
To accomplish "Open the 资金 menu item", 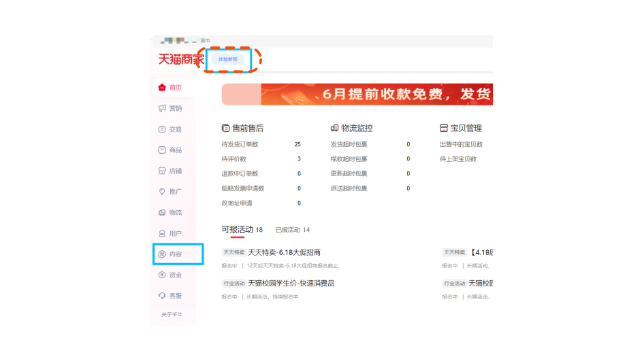I will (x=174, y=275).
